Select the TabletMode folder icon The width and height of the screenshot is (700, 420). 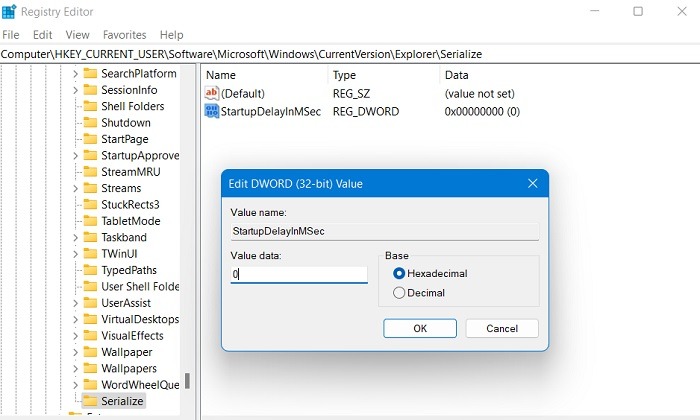click(x=90, y=221)
